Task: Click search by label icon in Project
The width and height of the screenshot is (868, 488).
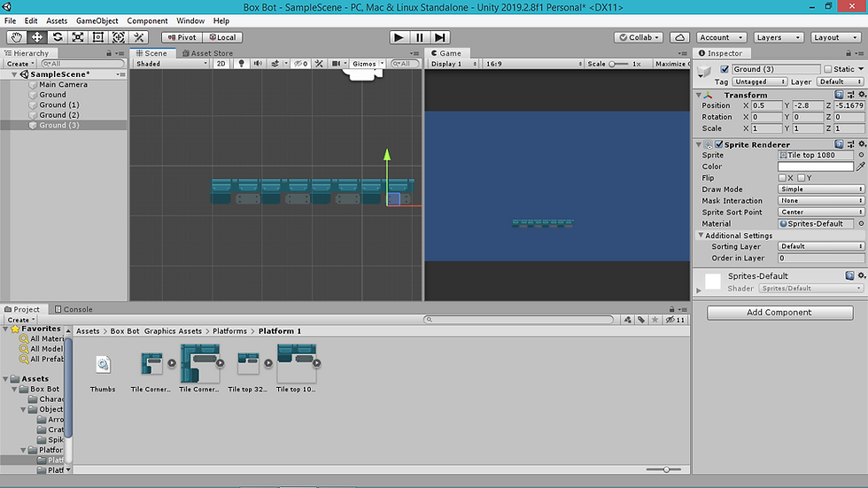Action: click(x=641, y=319)
